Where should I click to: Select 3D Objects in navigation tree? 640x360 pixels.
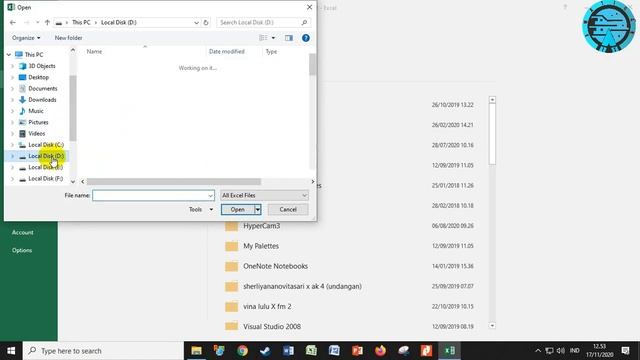[42, 66]
